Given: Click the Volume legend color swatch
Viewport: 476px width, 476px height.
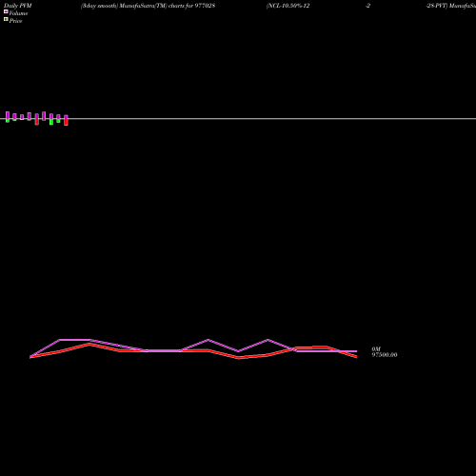Looking at the screenshot, I should tap(6, 11).
